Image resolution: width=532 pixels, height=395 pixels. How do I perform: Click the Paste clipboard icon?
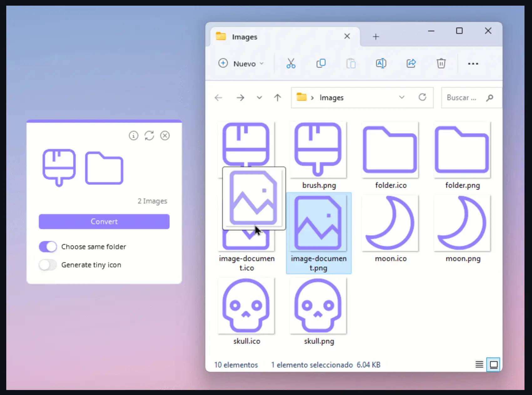[351, 64]
